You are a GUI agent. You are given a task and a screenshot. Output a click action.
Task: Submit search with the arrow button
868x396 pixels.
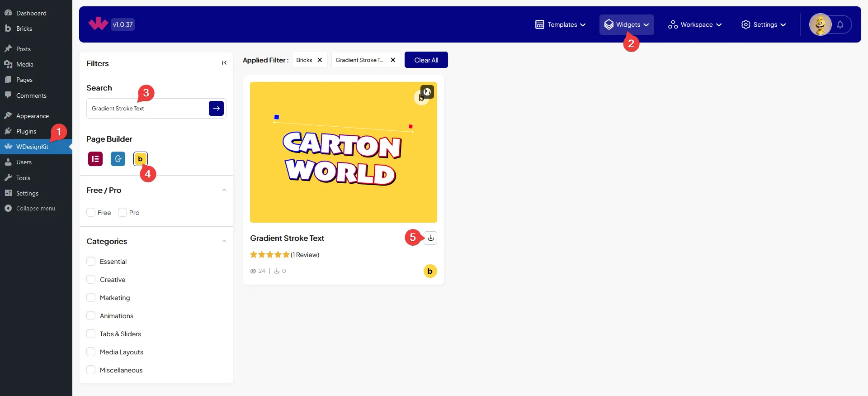coord(216,109)
